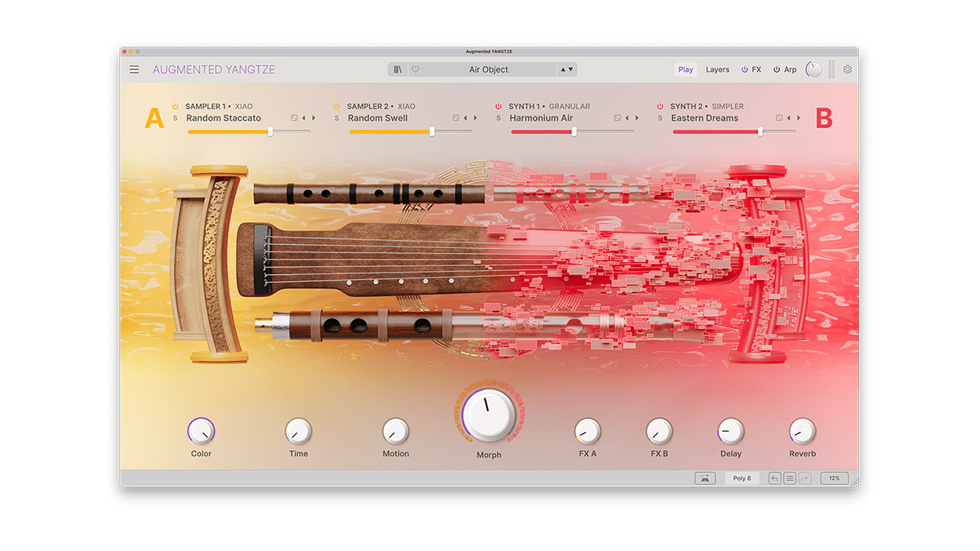980x551 pixels.
Task: Toggle the Sampler 1 power button
Action: (175, 106)
